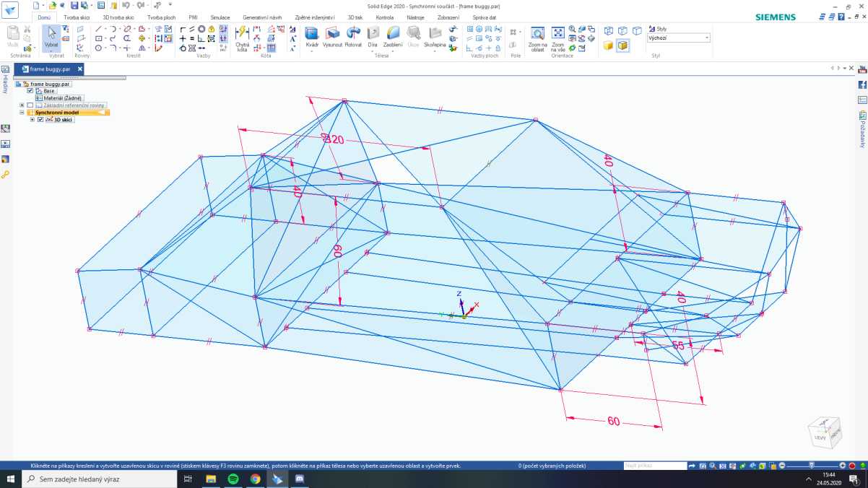Switch to shaded with edges display cube
Viewport: 868px width, 488px height.
[x=622, y=45]
